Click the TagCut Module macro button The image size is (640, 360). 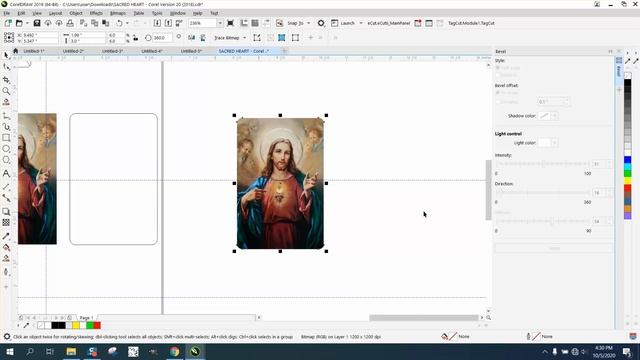pos(471,23)
